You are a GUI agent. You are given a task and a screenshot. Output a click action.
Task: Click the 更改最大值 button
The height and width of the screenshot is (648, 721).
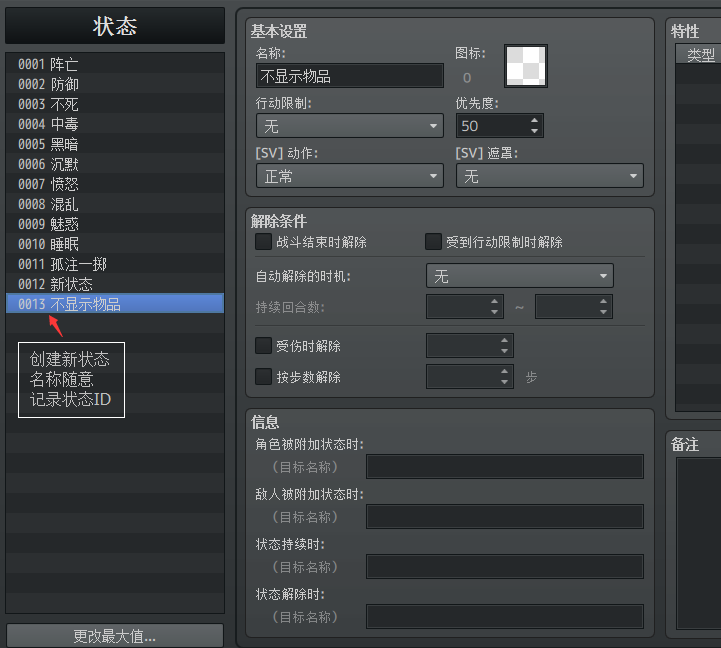click(115, 636)
